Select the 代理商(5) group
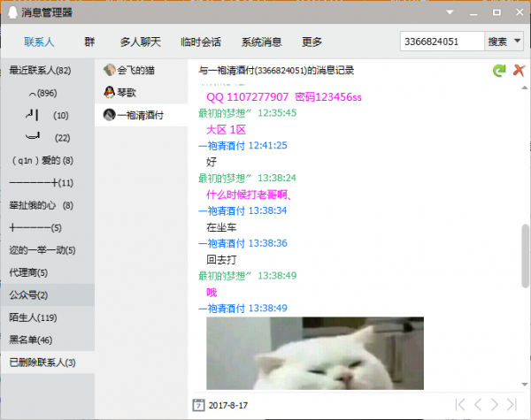The height and width of the screenshot is (420, 531). [48, 272]
